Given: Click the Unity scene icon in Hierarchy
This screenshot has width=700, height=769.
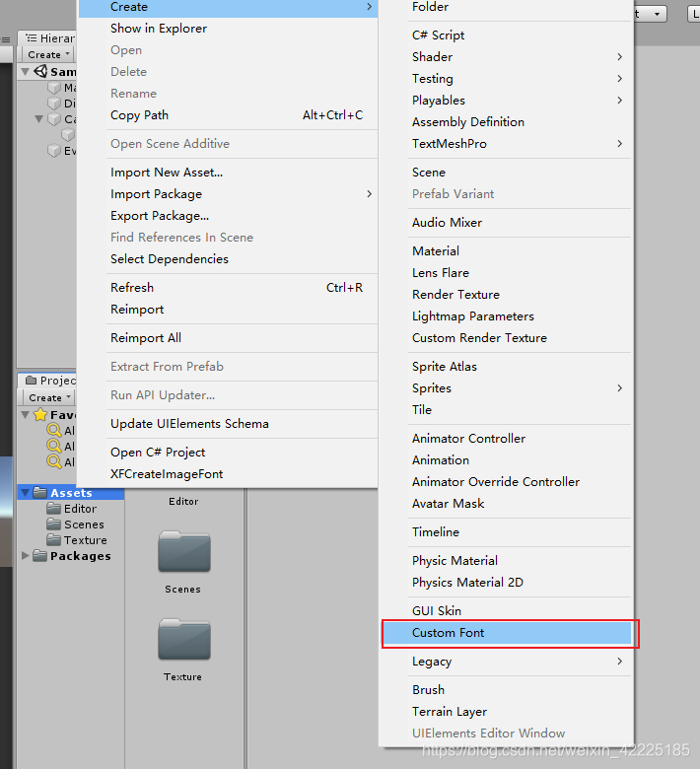Looking at the screenshot, I should (x=40, y=71).
